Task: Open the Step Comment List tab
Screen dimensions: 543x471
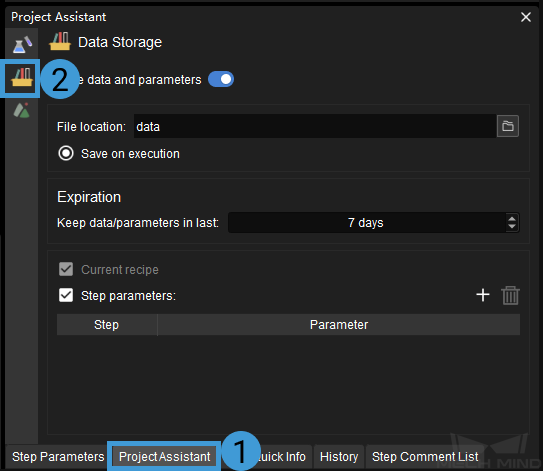Action: 425,456
